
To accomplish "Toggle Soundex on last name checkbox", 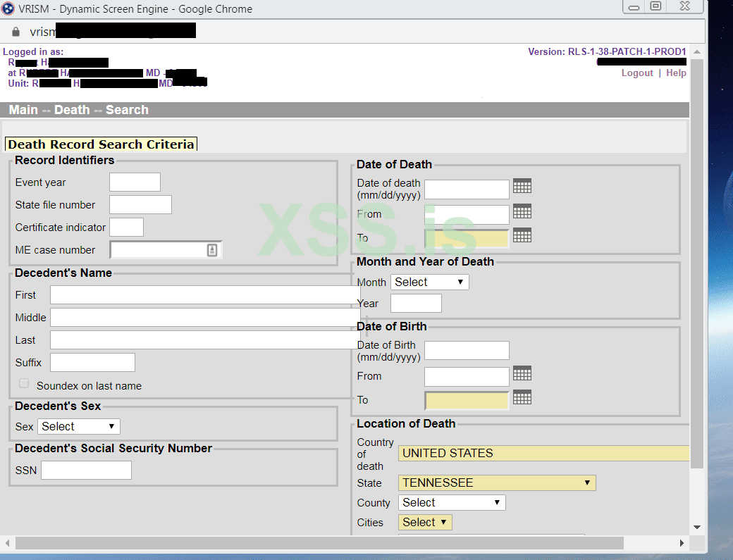I will (x=24, y=383).
